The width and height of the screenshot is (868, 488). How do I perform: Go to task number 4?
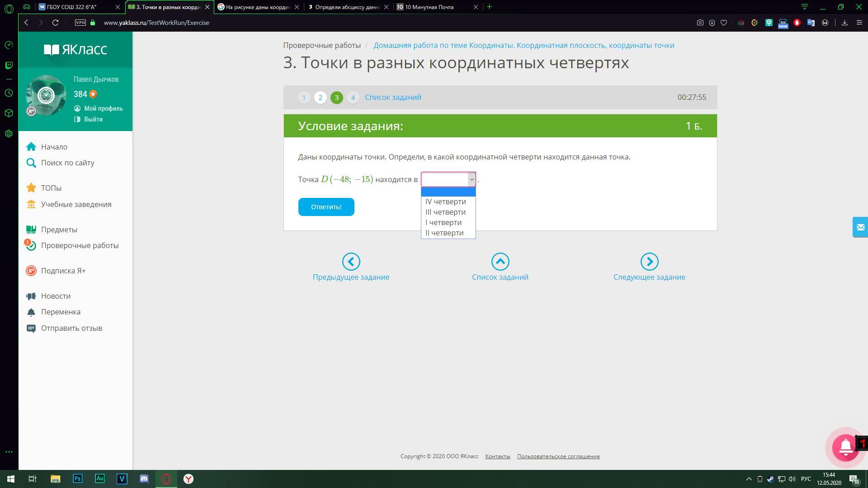(x=353, y=98)
